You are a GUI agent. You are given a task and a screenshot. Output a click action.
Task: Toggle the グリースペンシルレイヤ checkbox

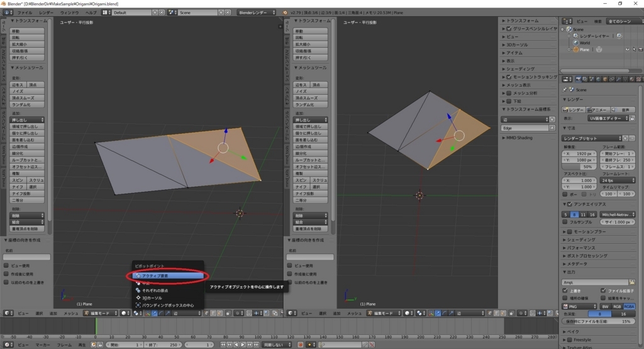point(509,29)
